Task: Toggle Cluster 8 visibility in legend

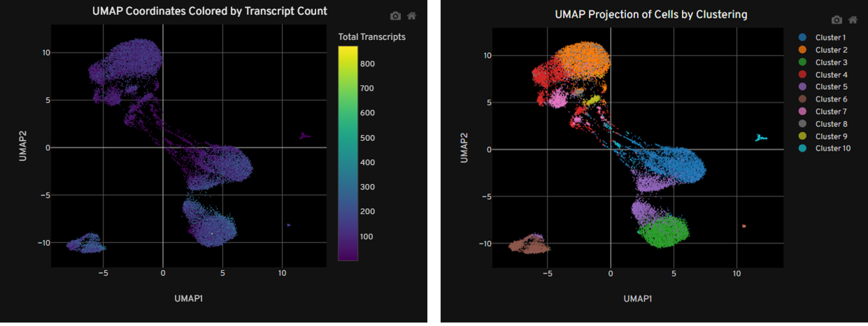Action: point(831,124)
